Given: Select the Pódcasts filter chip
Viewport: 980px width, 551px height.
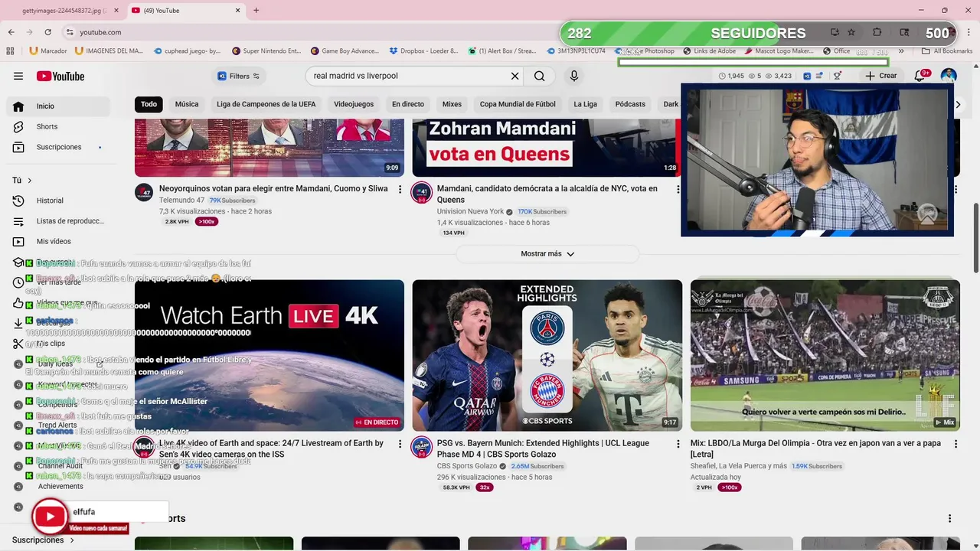Looking at the screenshot, I should coord(630,104).
